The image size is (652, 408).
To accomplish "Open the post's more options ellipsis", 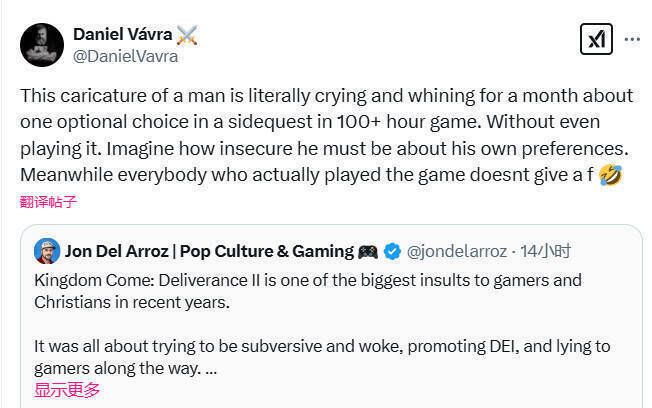I will pos(632,40).
